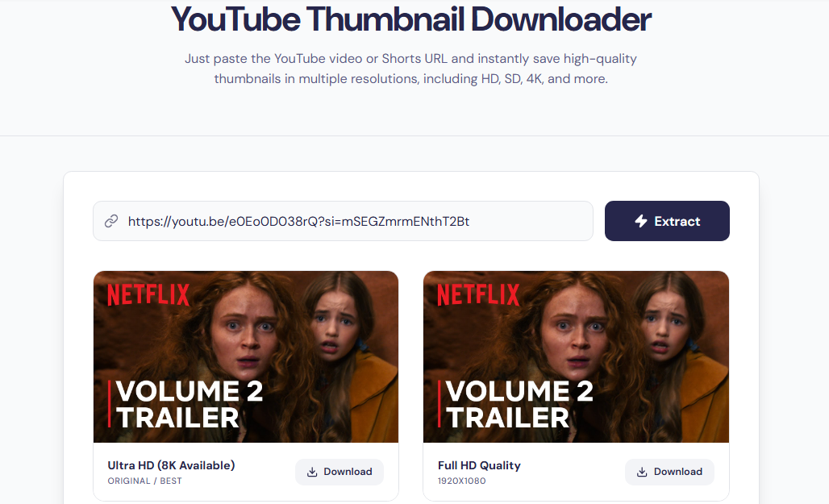Image resolution: width=829 pixels, height=504 pixels.
Task: Select the YouTube URL input field
Action: (342, 220)
